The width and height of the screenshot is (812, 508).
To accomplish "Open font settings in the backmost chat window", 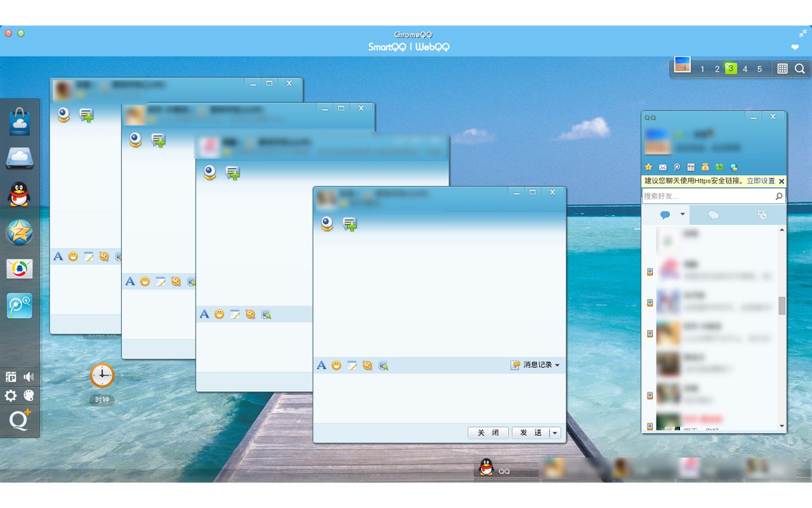I will tap(58, 256).
